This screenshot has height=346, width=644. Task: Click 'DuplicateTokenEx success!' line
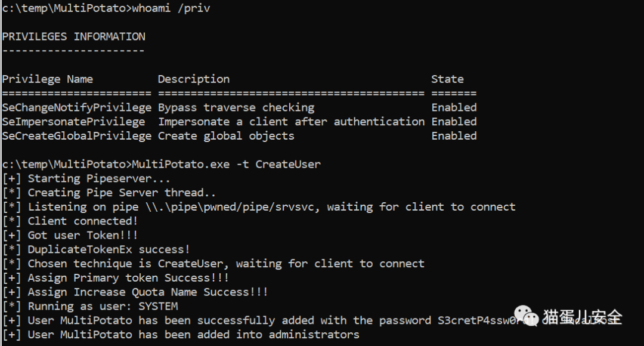pyautogui.click(x=96, y=249)
